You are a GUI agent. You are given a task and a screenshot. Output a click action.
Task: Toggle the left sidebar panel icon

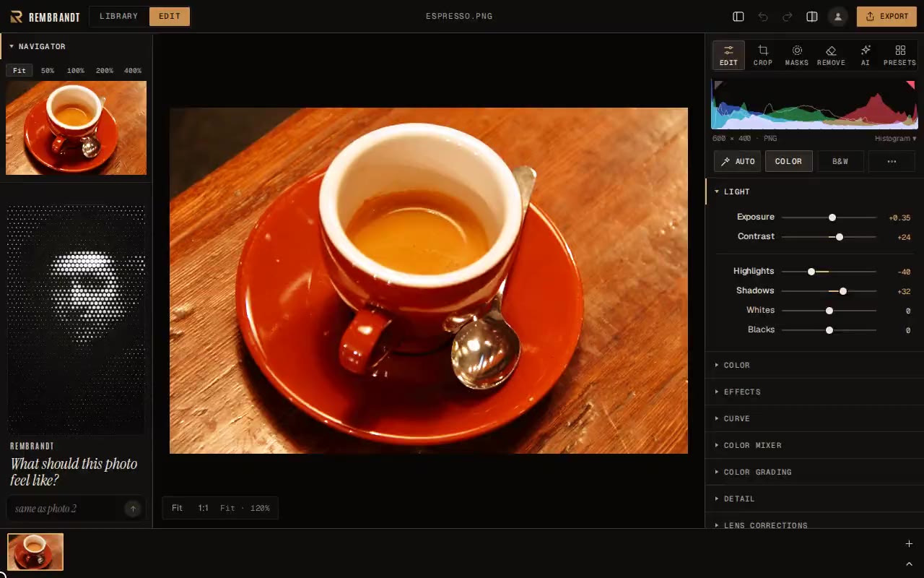coord(738,17)
